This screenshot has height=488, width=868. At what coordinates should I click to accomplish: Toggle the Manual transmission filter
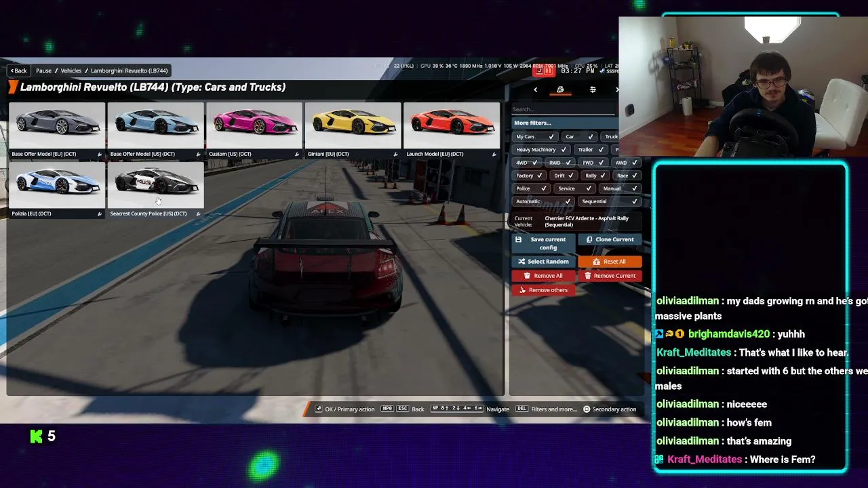(x=620, y=188)
